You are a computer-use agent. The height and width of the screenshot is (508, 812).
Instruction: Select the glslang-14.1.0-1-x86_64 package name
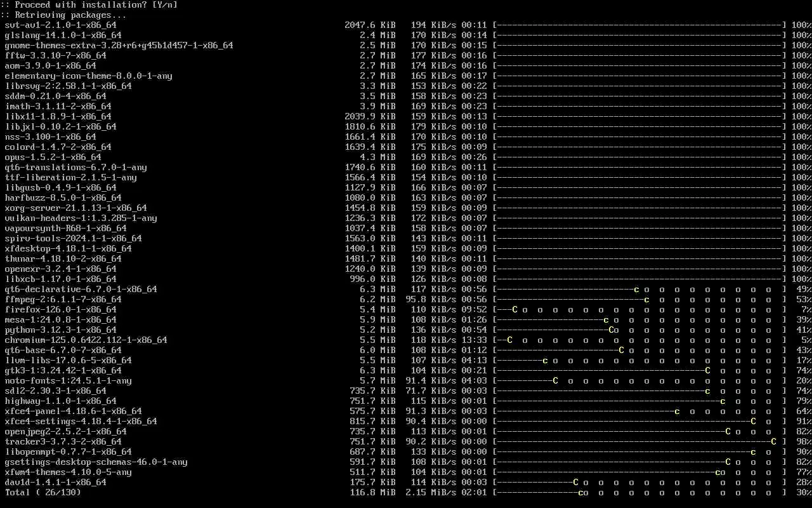[63, 36]
